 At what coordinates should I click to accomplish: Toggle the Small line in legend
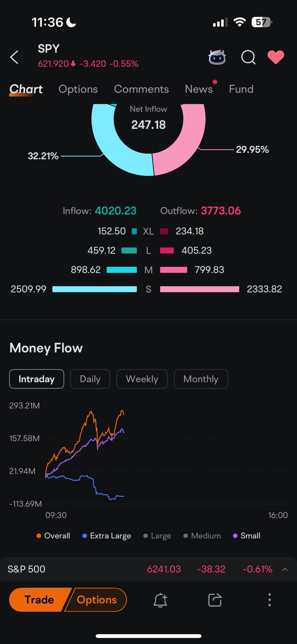[247, 536]
